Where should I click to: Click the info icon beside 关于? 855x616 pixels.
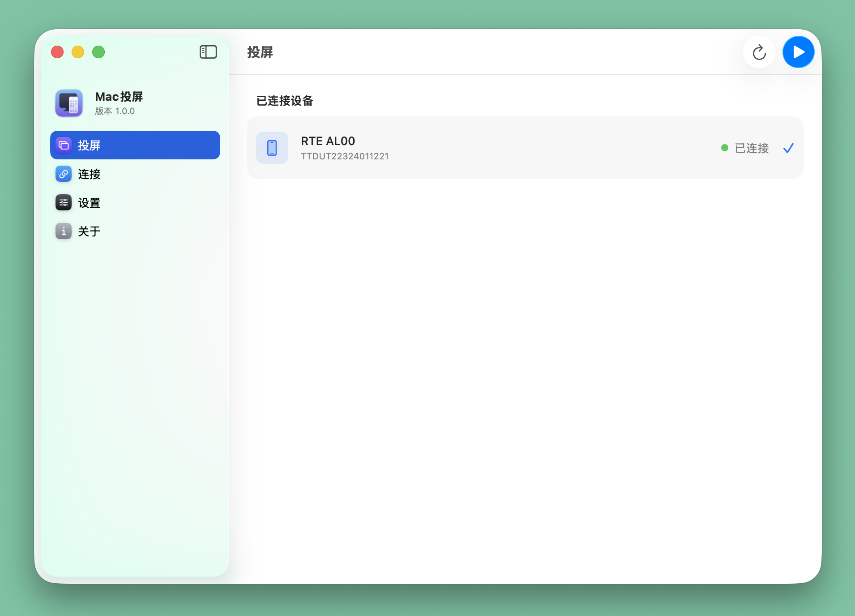64,231
